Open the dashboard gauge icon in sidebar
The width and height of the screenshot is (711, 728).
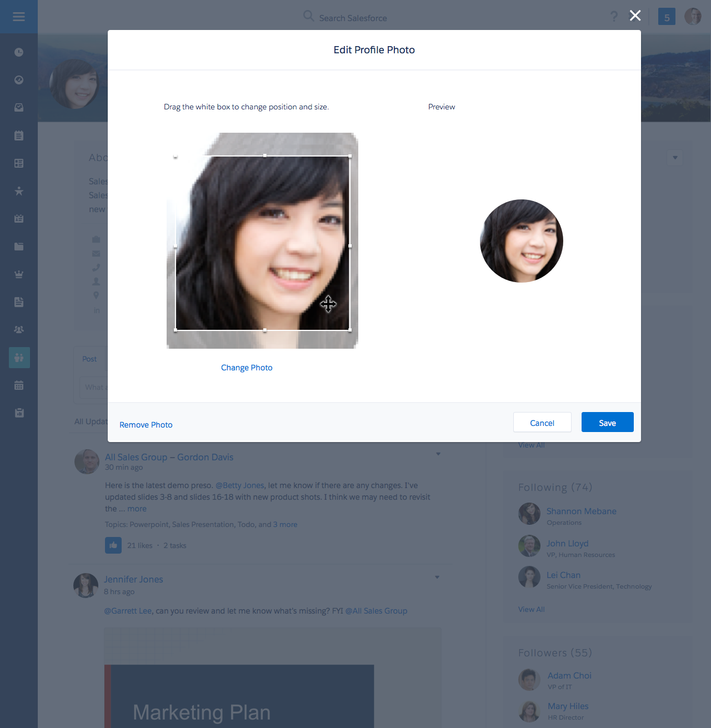[19, 80]
